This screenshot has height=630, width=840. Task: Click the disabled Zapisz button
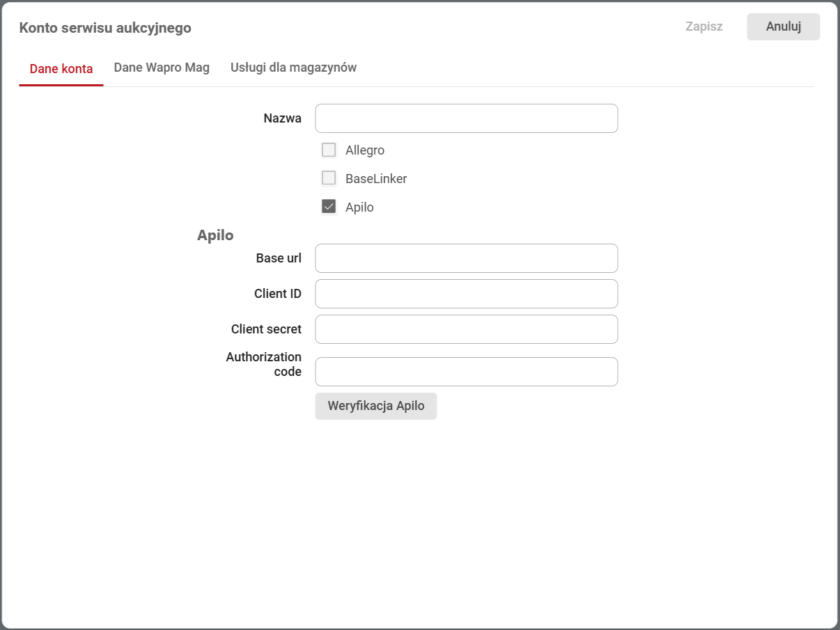[x=703, y=26]
